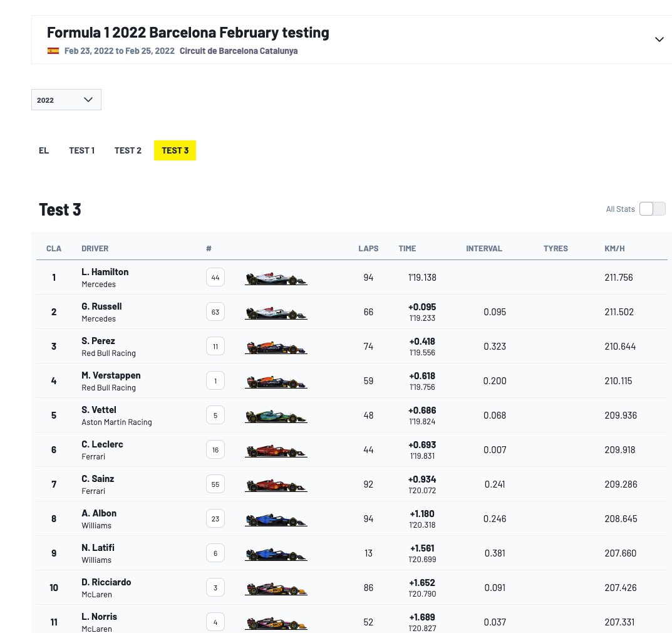Click Ricciardo's McLaren car image
This screenshot has height=633, width=672.
[276, 589]
